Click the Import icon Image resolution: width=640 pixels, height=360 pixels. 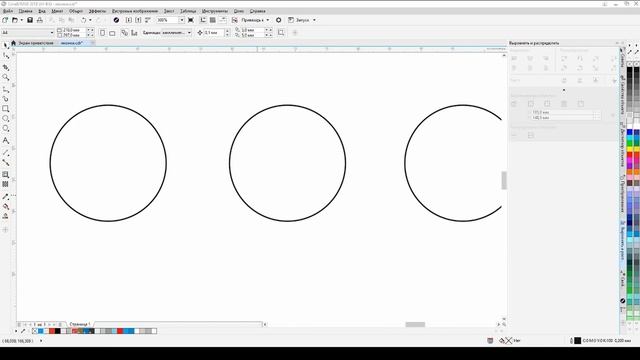click(129, 20)
